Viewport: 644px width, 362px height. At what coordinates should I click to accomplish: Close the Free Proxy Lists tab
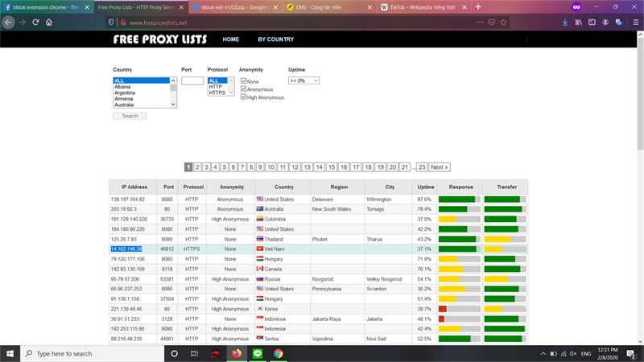tap(181, 7)
